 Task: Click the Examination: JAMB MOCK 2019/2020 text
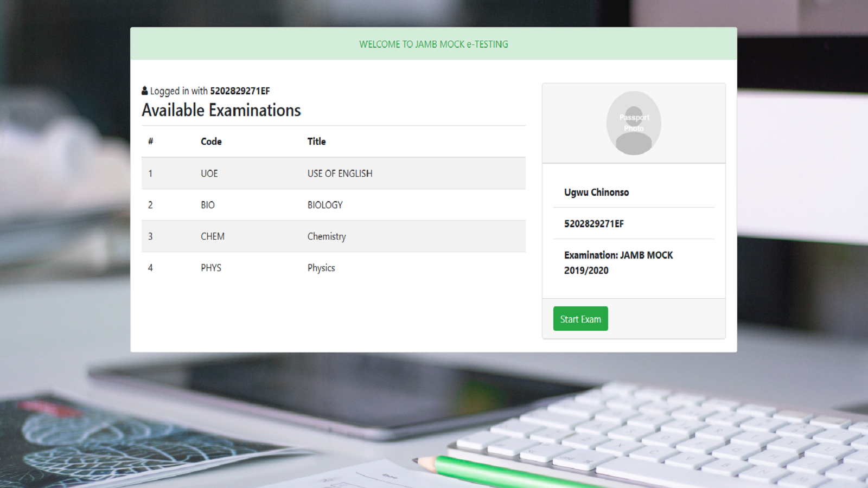(x=618, y=262)
